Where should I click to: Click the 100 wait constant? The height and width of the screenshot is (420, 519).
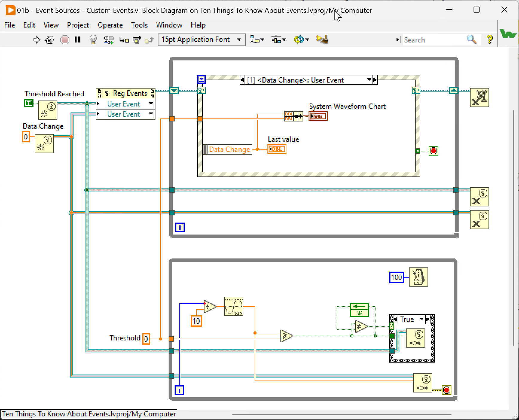coord(397,277)
